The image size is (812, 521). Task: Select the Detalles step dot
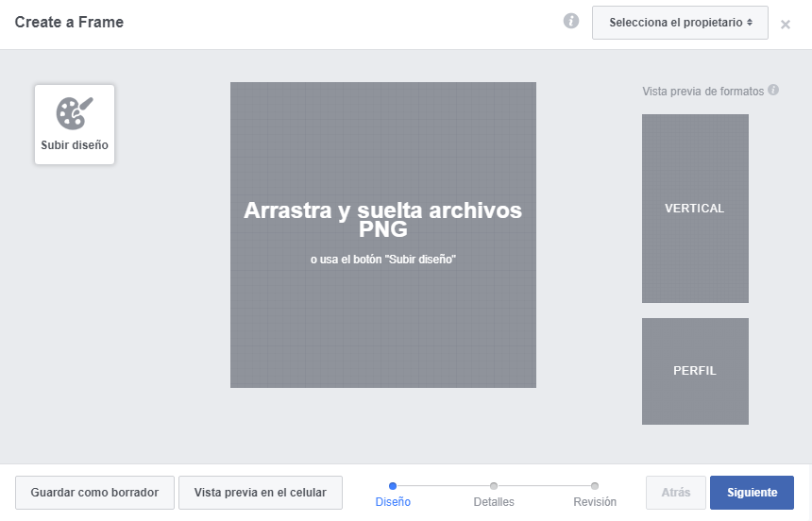pos(494,486)
